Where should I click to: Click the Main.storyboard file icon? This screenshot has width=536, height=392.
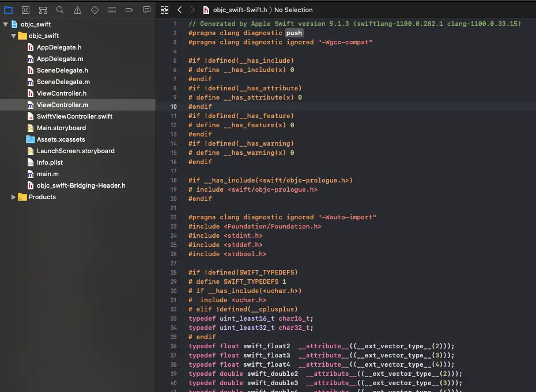pyautogui.click(x=31, y=128)
